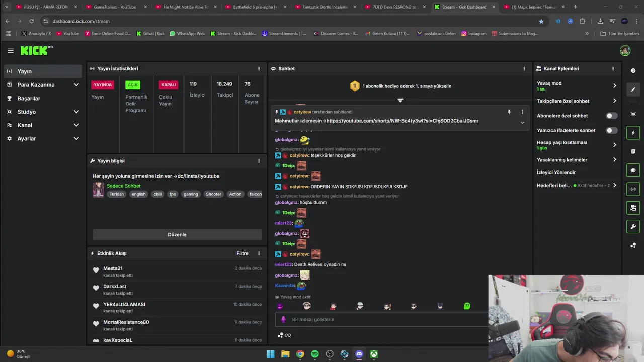Collapse the pinned message with chevron down
644x362 pixels.
522,123
